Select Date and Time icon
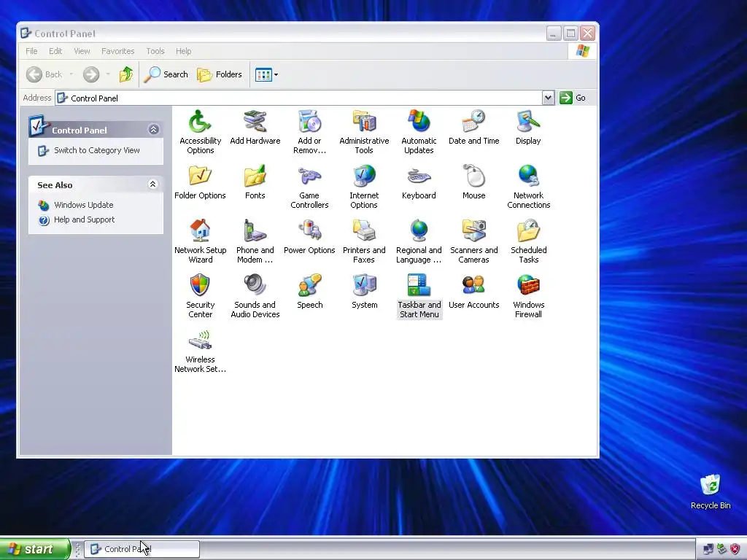This screenshot has width=747, height=560. pos(473,127)
